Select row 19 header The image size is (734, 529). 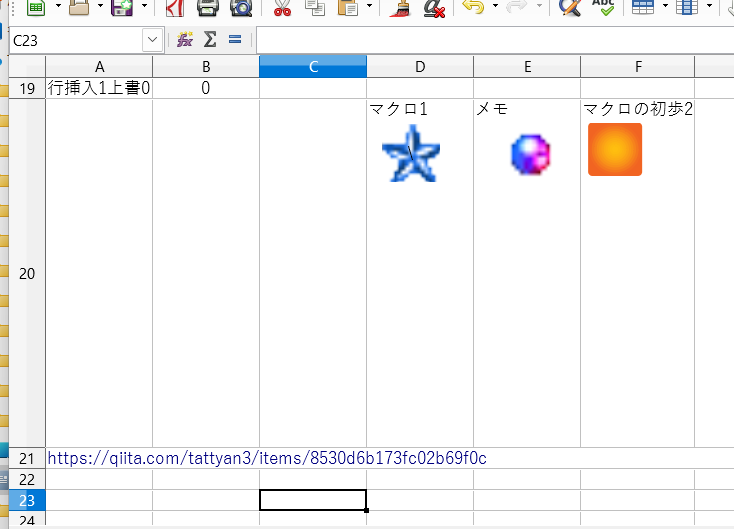[27, 88]
